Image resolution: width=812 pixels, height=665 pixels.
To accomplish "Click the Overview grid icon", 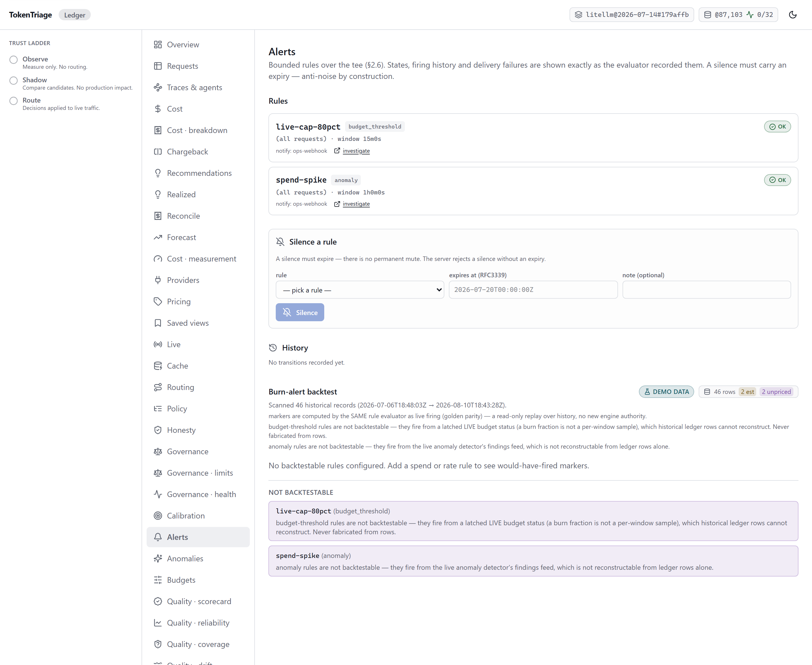I will (158, 45).
